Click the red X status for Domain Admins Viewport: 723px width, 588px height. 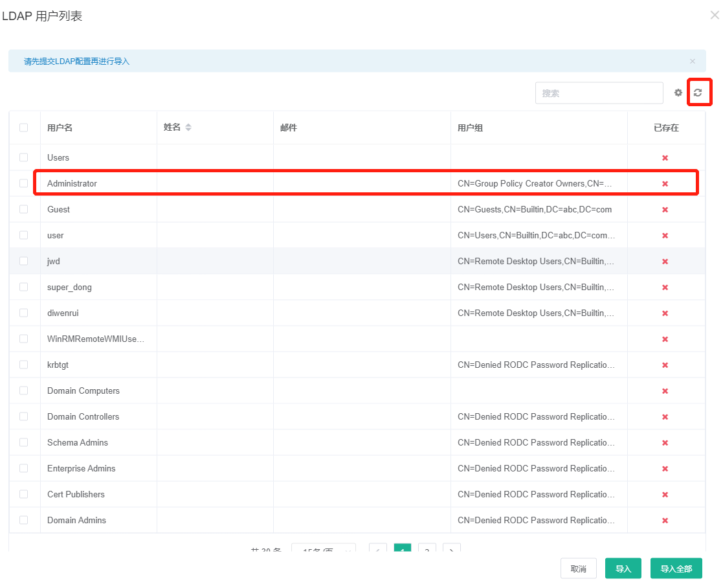[x=665, y=520]
